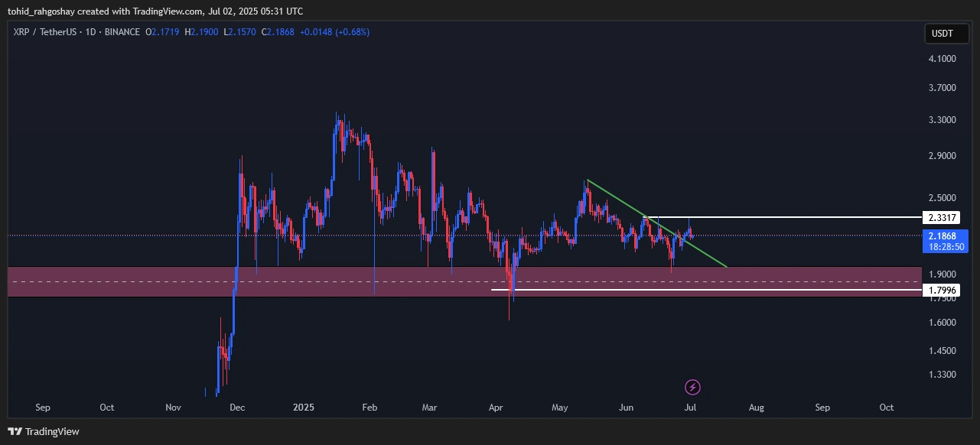Open the USDT currency selector

pyautogui.click(x=947, y=34)
